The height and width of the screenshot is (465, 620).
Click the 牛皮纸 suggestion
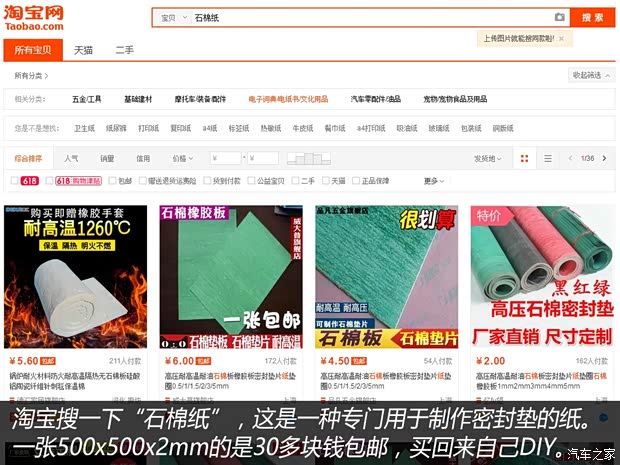302,128
